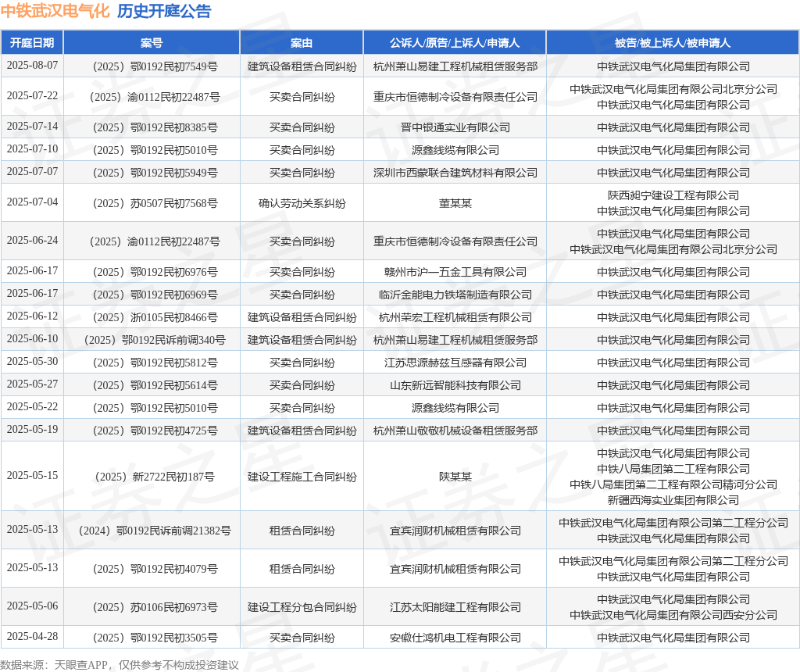Screen dimensions: 800x672
Task: Click plaintiff 江苏太阳能建工程有限公司
Action: click(455, 607)
